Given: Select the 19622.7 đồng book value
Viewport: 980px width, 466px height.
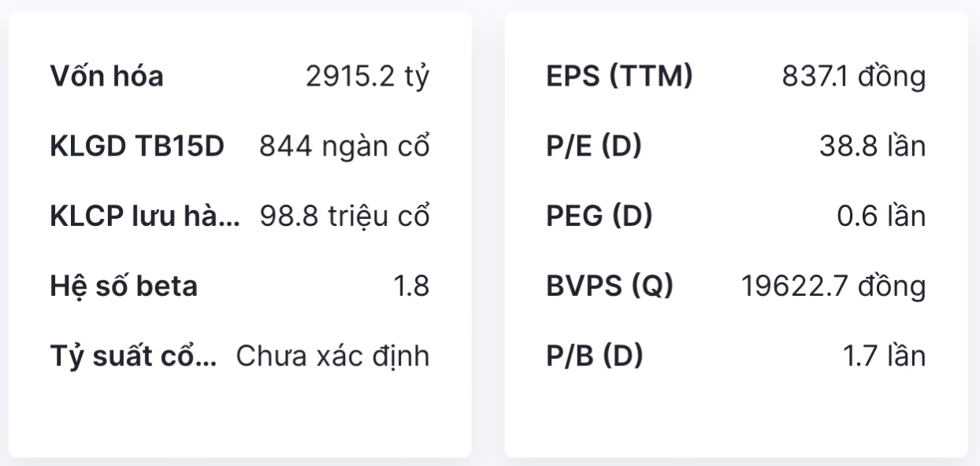Looking at the screenshot, I should coord(833,287).
